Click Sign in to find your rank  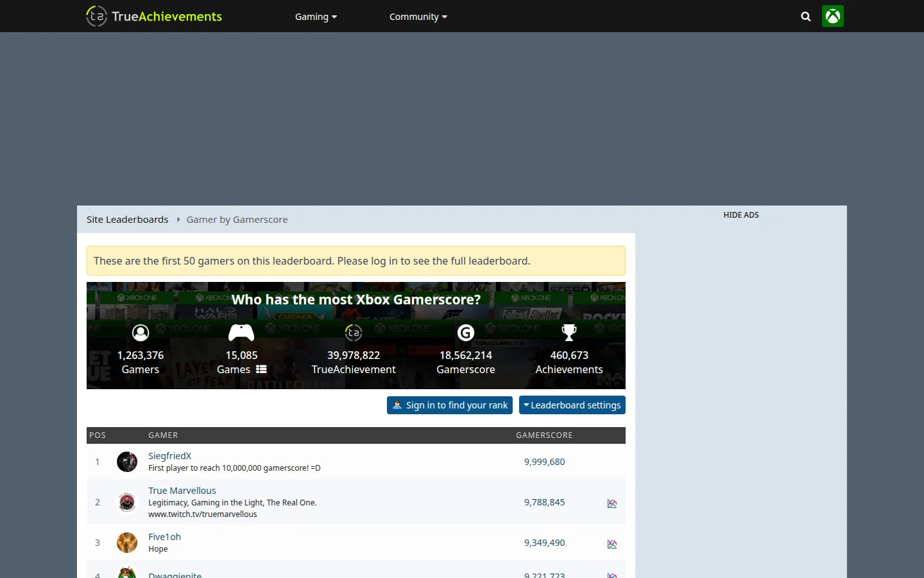pyautogui.click(x=450, y=405)
